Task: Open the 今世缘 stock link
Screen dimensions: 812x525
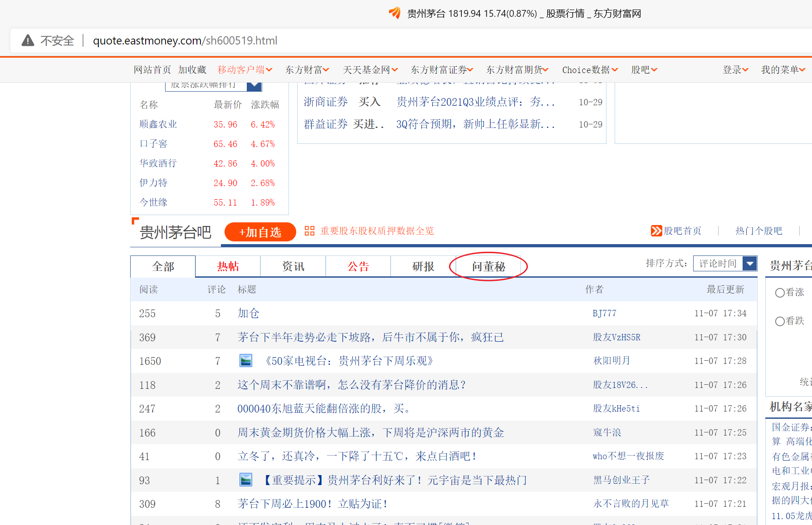Action: 153,202
